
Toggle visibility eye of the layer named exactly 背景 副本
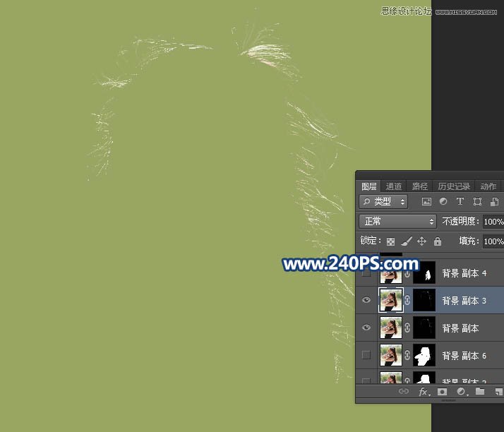(366, 328)
